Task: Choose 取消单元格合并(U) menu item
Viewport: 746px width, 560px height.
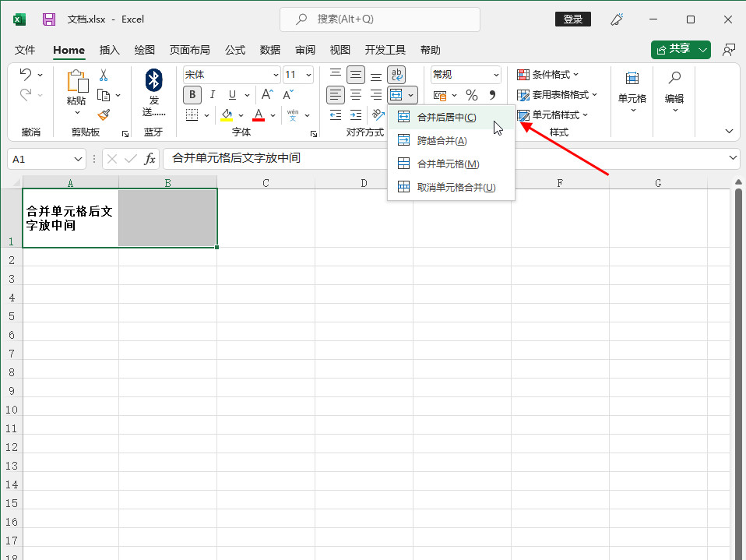Action: coord(451,187)
